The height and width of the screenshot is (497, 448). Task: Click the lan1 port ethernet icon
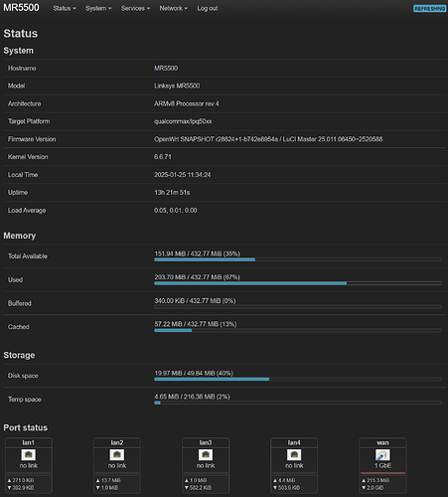tap(29, 454)
